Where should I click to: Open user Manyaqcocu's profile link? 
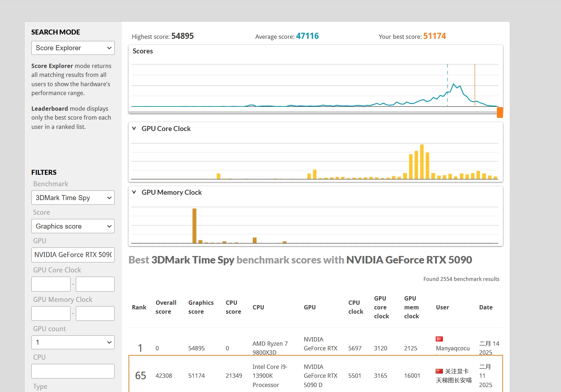coord(453,348)
